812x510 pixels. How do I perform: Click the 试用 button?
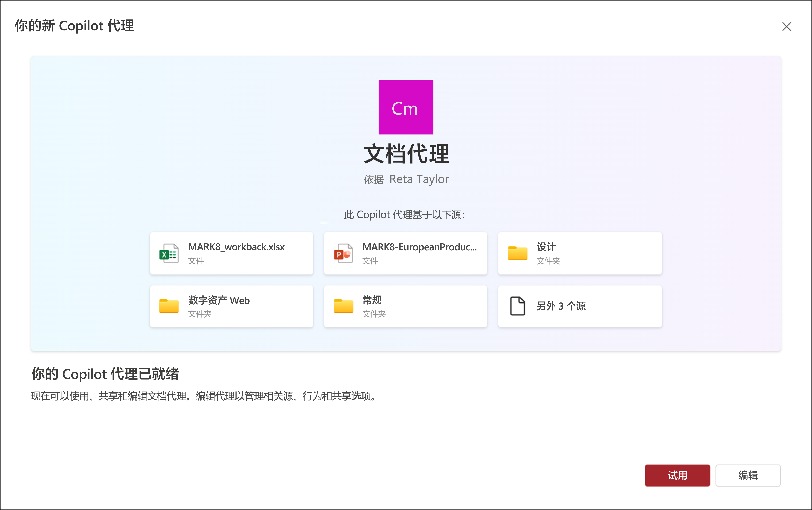677,475
